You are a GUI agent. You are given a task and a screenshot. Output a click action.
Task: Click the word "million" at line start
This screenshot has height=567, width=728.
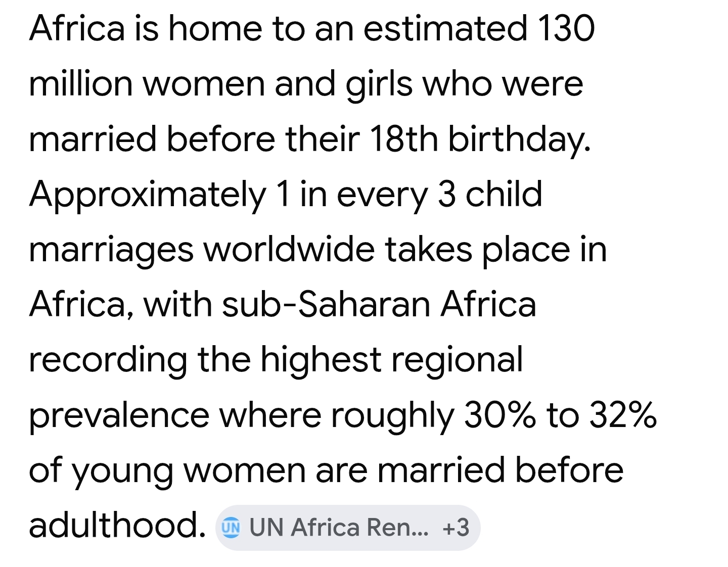[81, 83]
